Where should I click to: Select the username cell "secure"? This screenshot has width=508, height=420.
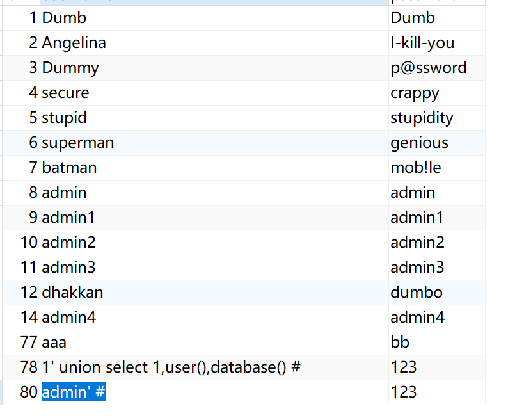[214, 93]
